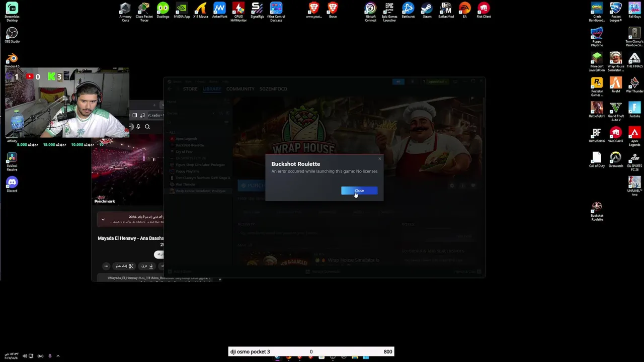Launch fifine Control Deck shortcut
The image size is (644, 362).
click(x=276, y=12)
